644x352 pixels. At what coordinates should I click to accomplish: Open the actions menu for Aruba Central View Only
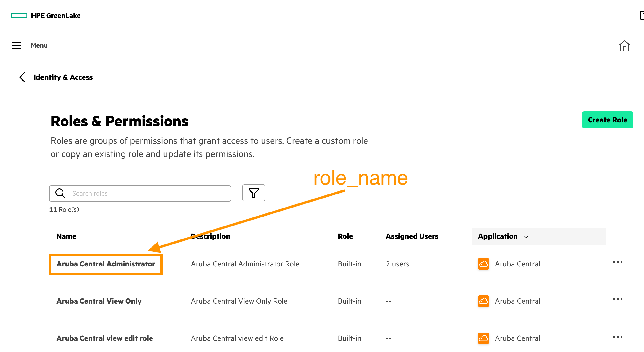coord(618,299)
